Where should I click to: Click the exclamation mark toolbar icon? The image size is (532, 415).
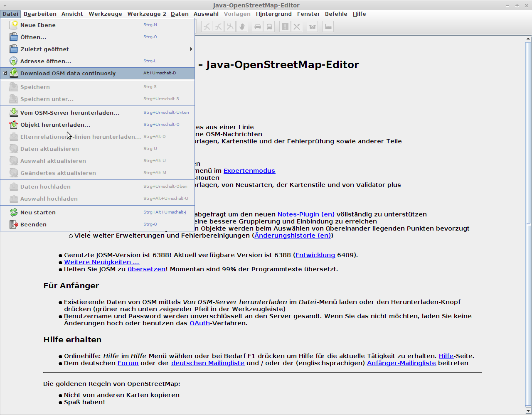coord(285,27)
